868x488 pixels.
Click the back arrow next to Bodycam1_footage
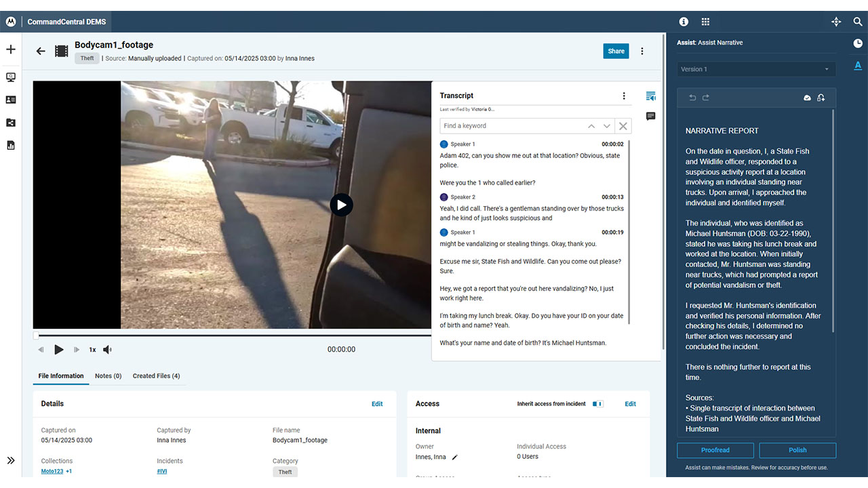[41, 51]
